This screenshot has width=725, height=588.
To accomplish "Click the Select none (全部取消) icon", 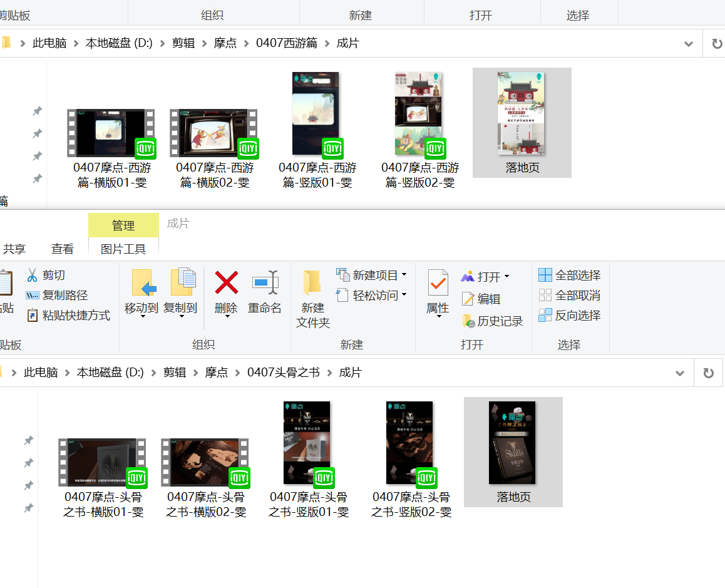I will pos(545,295).
